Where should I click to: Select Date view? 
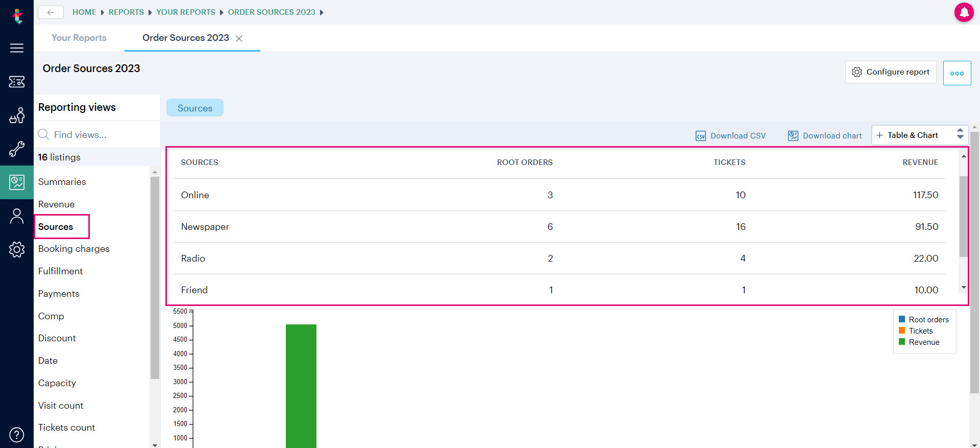click(48, 361)
